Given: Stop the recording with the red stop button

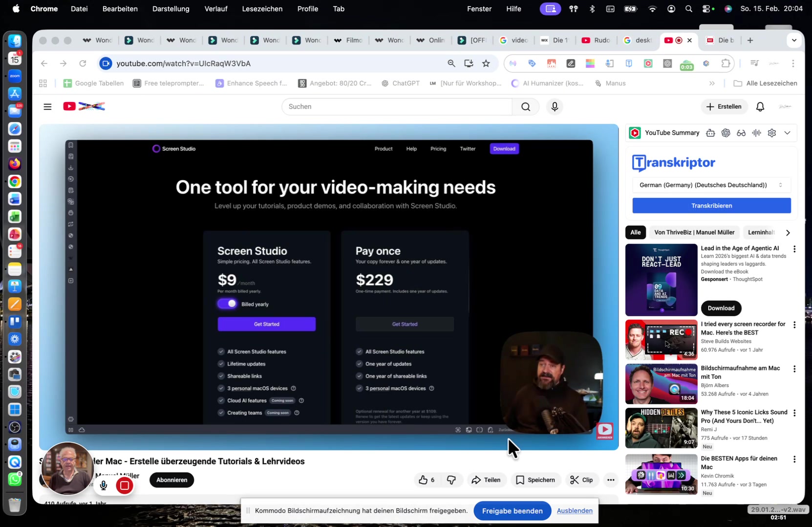Looking at the screenshot, I should (x=125, y=485).
